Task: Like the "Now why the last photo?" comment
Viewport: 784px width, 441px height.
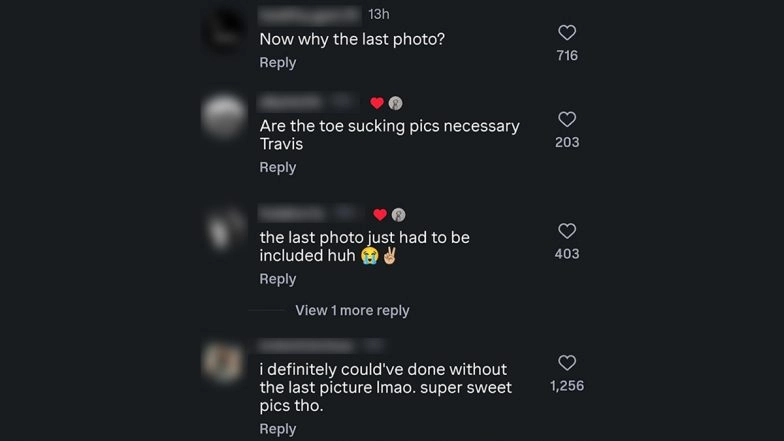Action: pos(567,33)
